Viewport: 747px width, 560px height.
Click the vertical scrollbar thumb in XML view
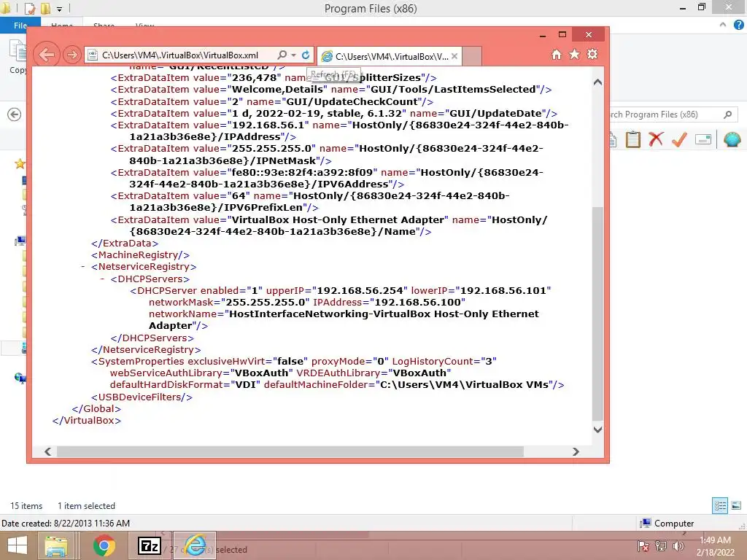tap(597, 314)
